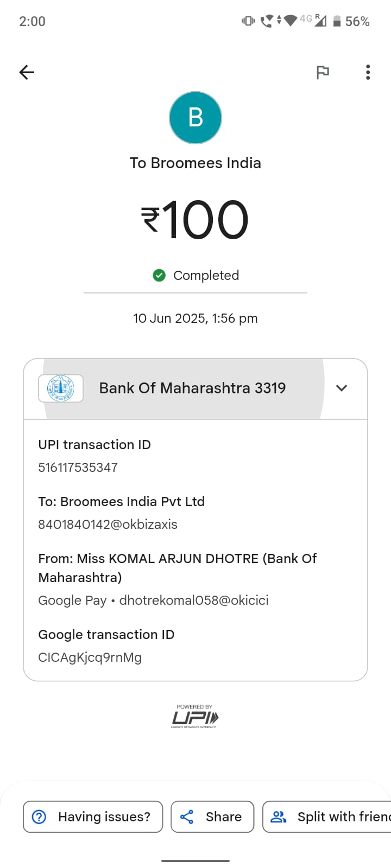Go back using the arrow icon

click(27, 72)
